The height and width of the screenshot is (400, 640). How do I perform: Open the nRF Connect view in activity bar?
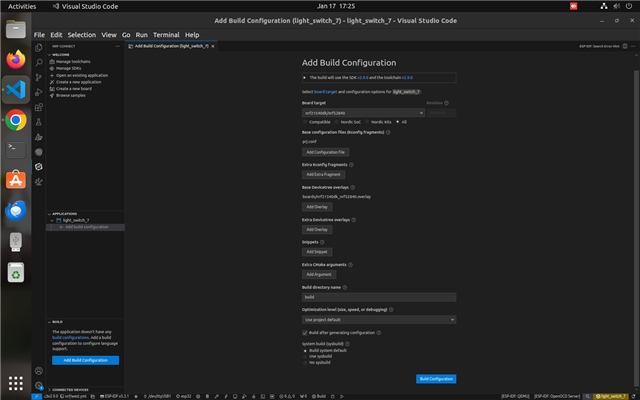[x=39, y=167]
